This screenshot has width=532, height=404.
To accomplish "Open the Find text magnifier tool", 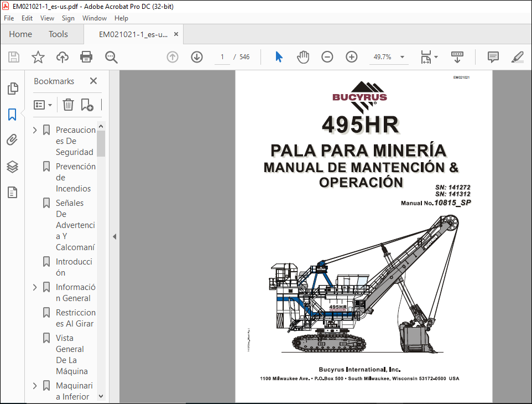I will 111,58.
